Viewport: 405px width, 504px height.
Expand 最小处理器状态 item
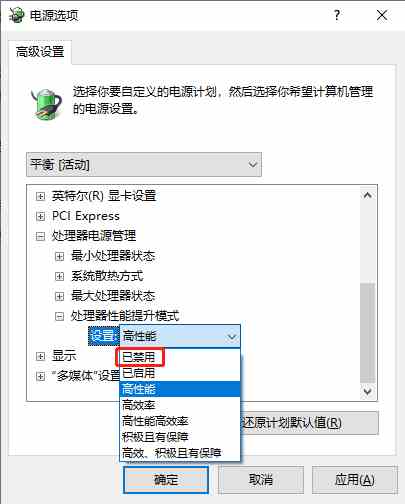[x=59, y=256]
